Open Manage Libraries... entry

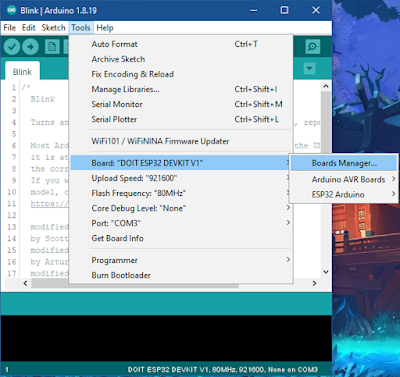181,89
